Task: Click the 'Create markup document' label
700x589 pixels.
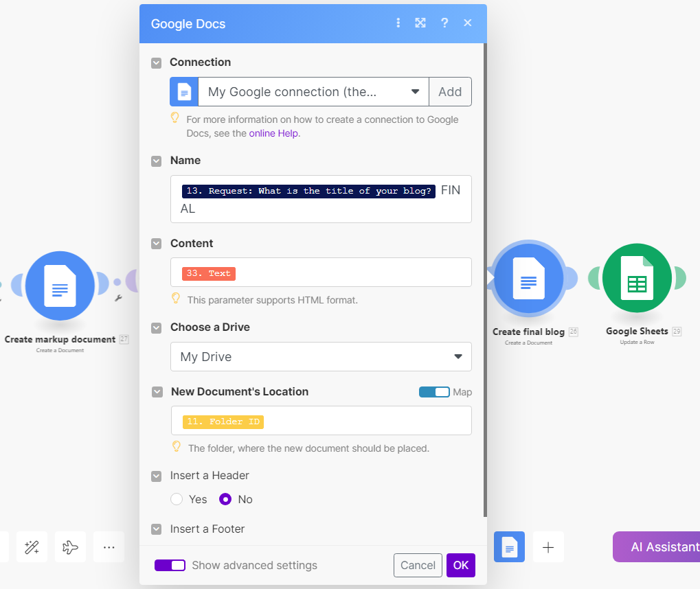Action: coord(60,339)
